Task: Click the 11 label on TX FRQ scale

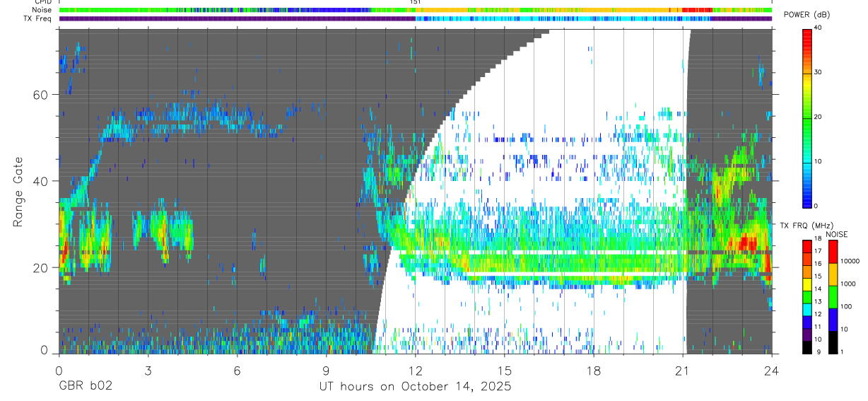Action: point(819,327)
